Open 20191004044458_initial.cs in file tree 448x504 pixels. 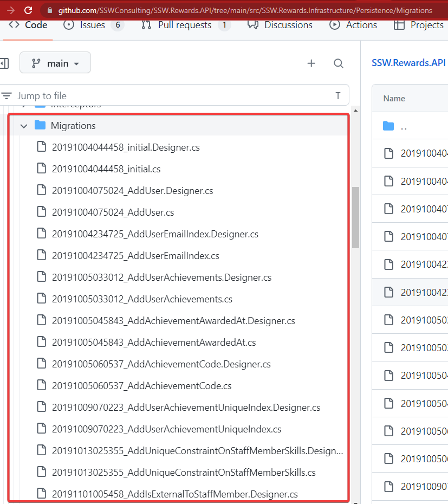pyautogui.click(x=106, y=169)
